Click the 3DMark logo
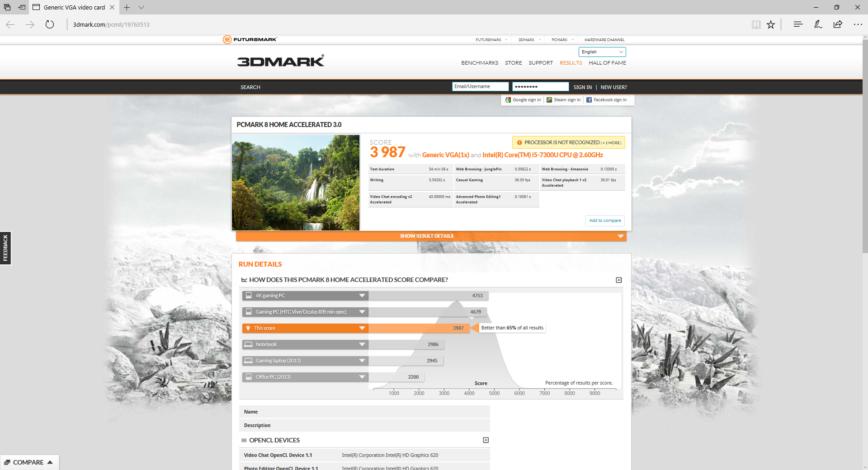868x470 pixels. (x=281, y=61)
